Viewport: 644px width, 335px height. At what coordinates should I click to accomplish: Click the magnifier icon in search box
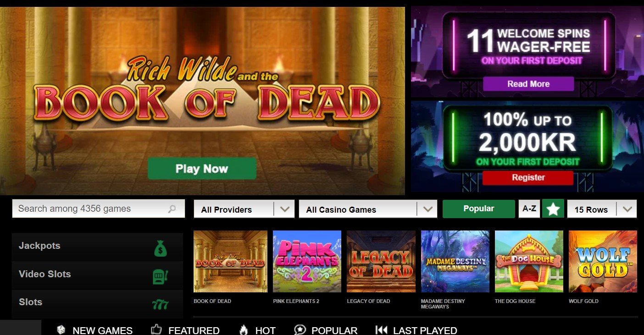coord(172,209)
